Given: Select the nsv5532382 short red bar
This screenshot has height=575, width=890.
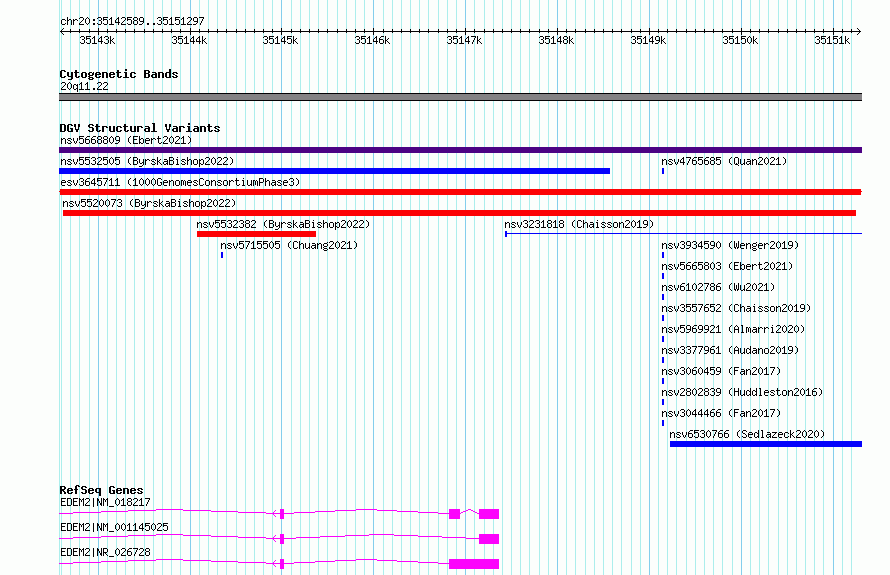Looking at the screenshot, I should tap(257, 234).
